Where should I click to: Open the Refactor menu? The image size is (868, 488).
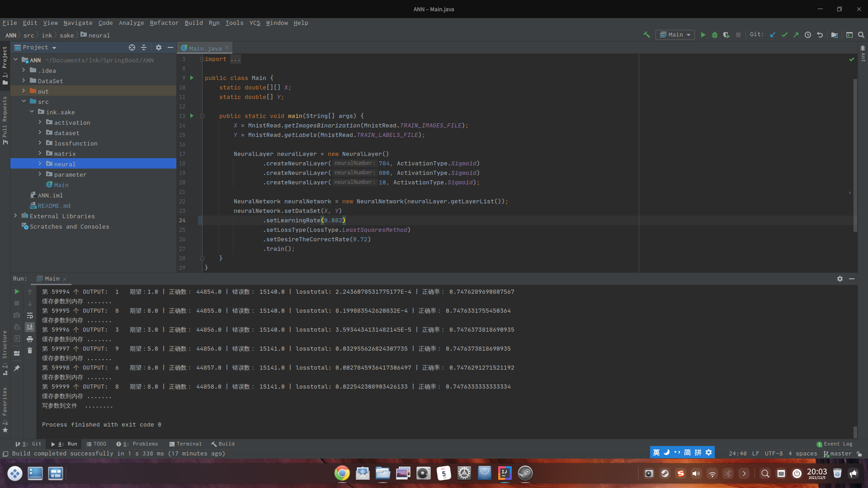click(x=164, y=23)
